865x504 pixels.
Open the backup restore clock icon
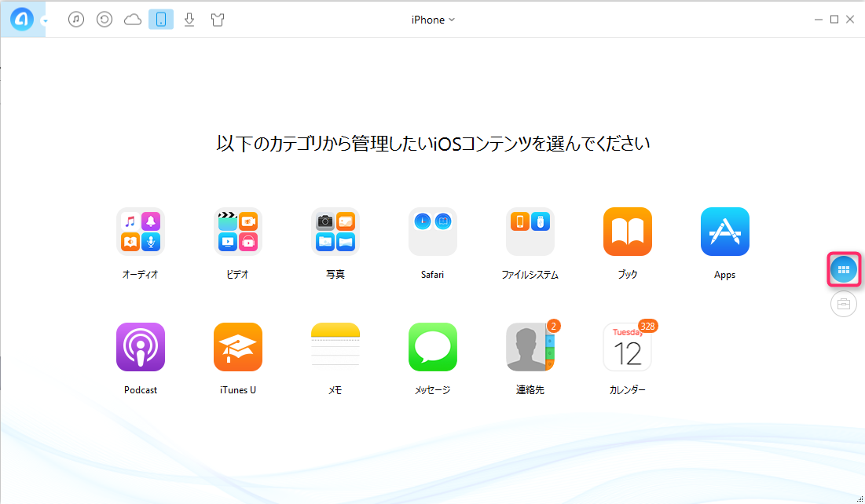[x=104, y=20]
